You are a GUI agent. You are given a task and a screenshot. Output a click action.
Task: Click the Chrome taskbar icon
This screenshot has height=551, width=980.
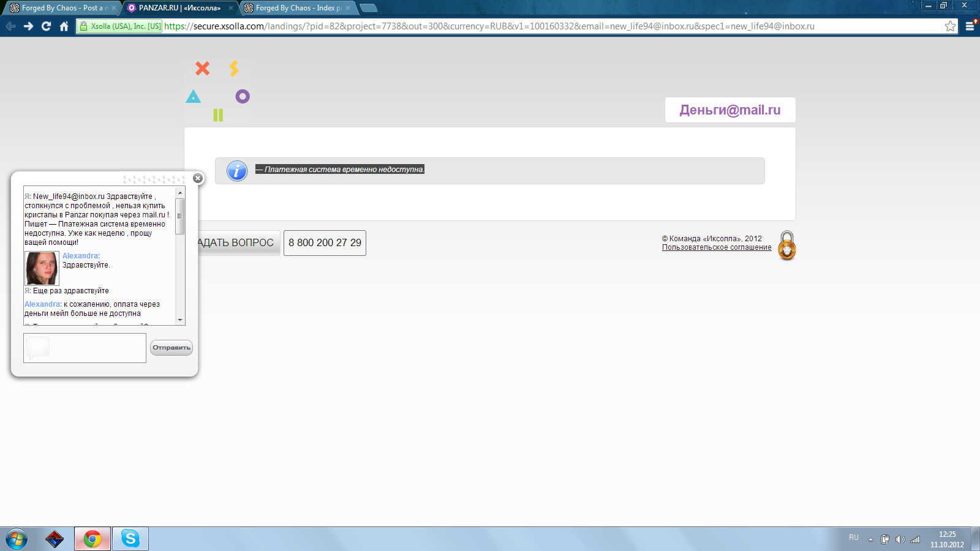[92, 539]
